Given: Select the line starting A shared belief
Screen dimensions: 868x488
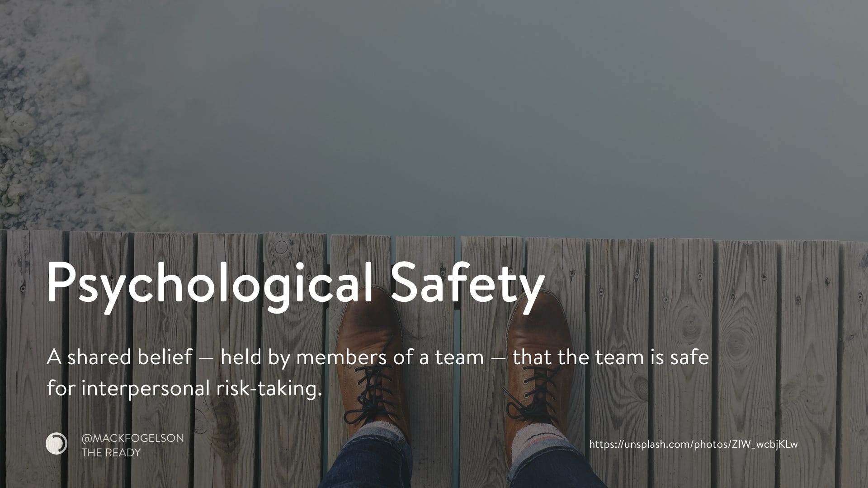Looking at the screenshot, I should tap(378, 357).
